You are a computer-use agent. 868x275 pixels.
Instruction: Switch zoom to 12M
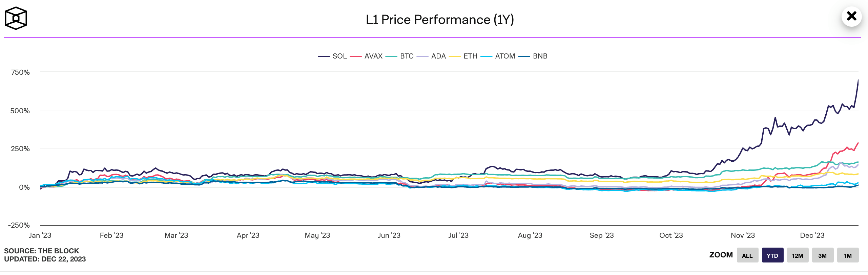798,255
